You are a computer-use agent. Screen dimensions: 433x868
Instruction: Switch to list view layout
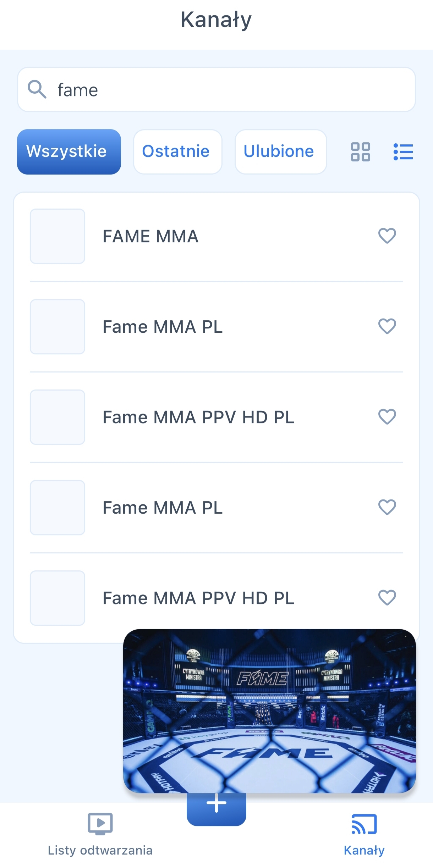[403, 152]
